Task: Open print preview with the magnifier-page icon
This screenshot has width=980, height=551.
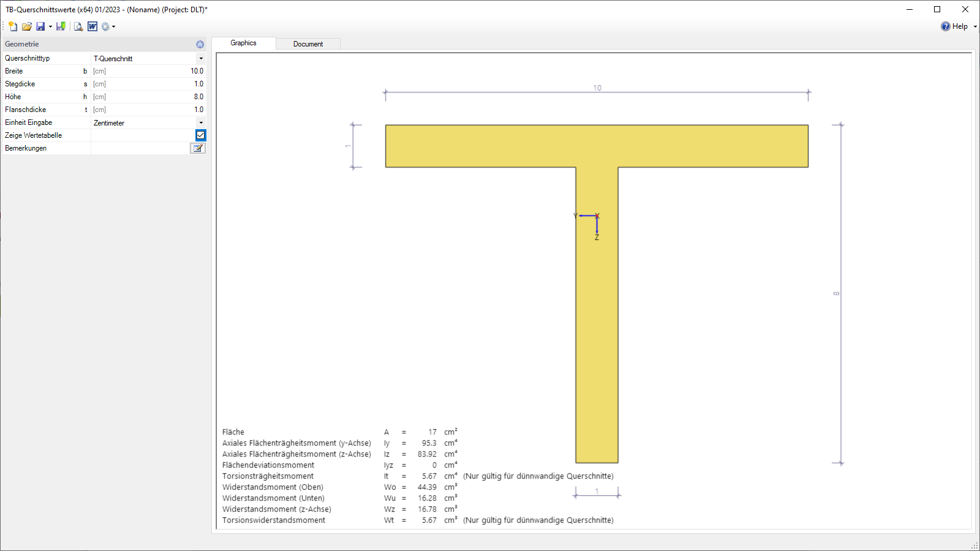Action: (x=78, y=26)
